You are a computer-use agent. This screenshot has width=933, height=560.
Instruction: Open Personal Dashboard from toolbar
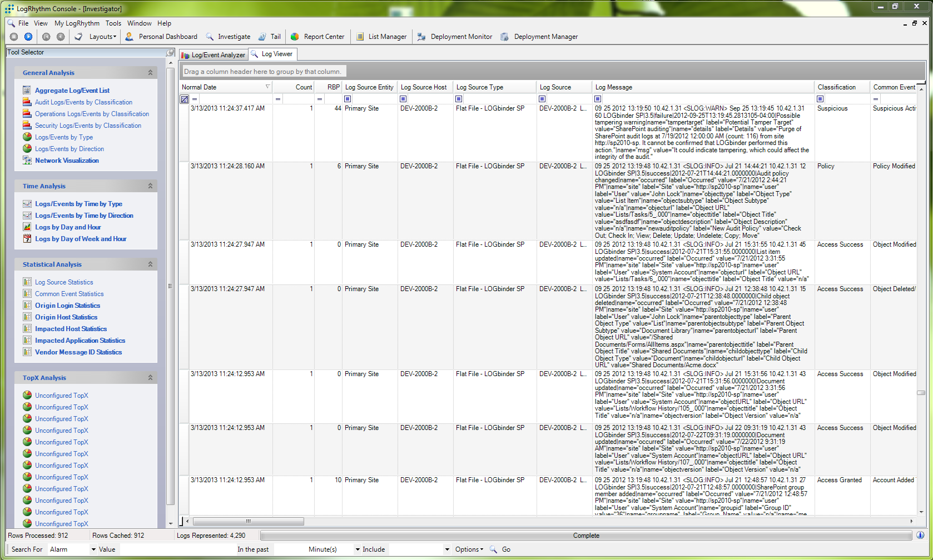coord(161,37)
